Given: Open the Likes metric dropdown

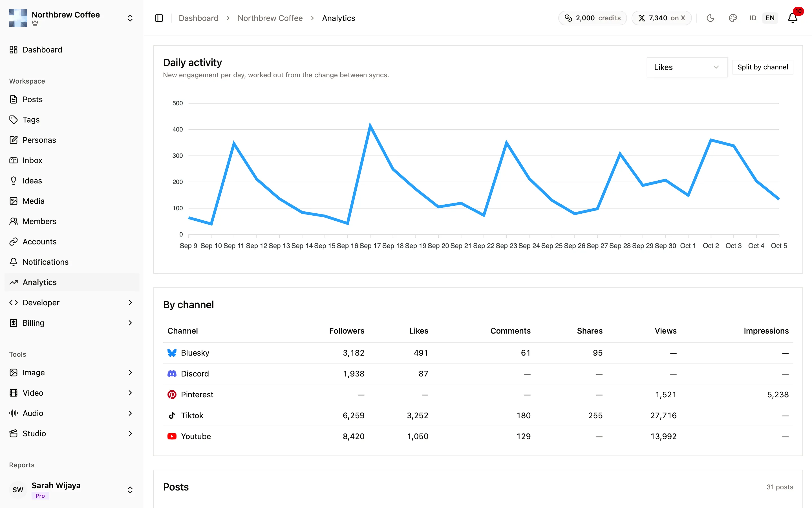Looking at the screenshot, I should (x=687, y=67).
